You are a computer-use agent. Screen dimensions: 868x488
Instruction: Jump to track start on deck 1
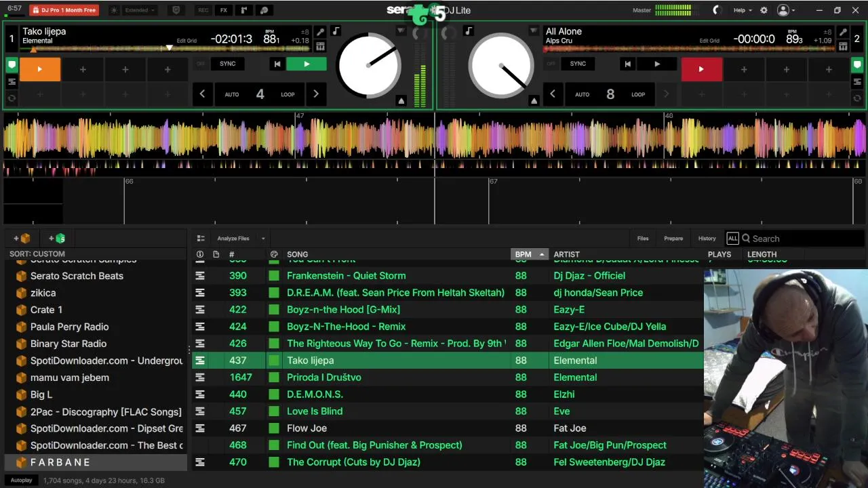pyautogui.click(x=277, y=64)
